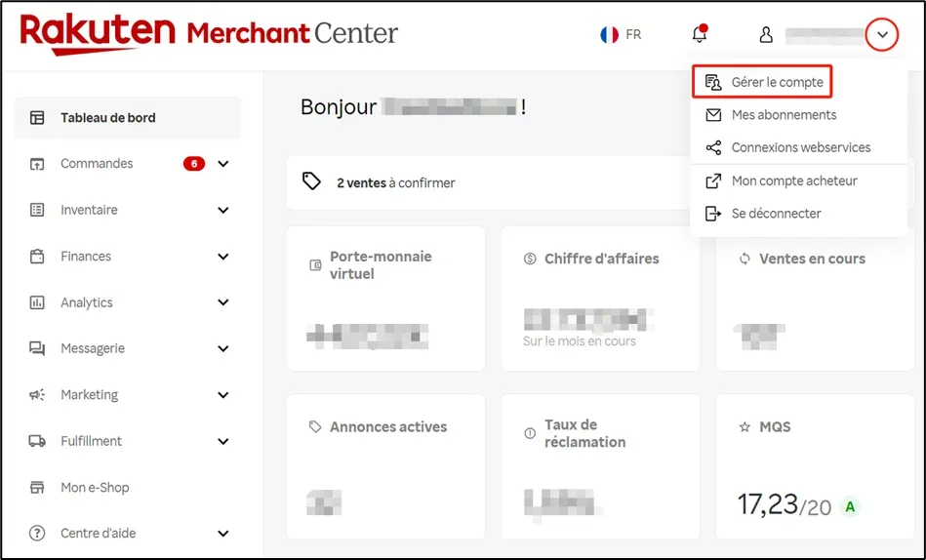This screenshot has width=926, height=560.
Task: Expand the Analytics chevron
Action: 223,302
